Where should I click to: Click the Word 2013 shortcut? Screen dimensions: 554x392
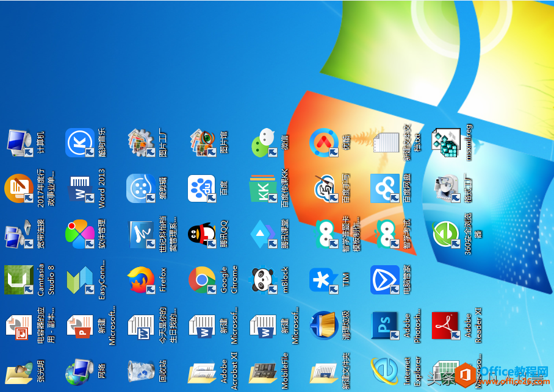pyautogui.click(x=81, y=188)
